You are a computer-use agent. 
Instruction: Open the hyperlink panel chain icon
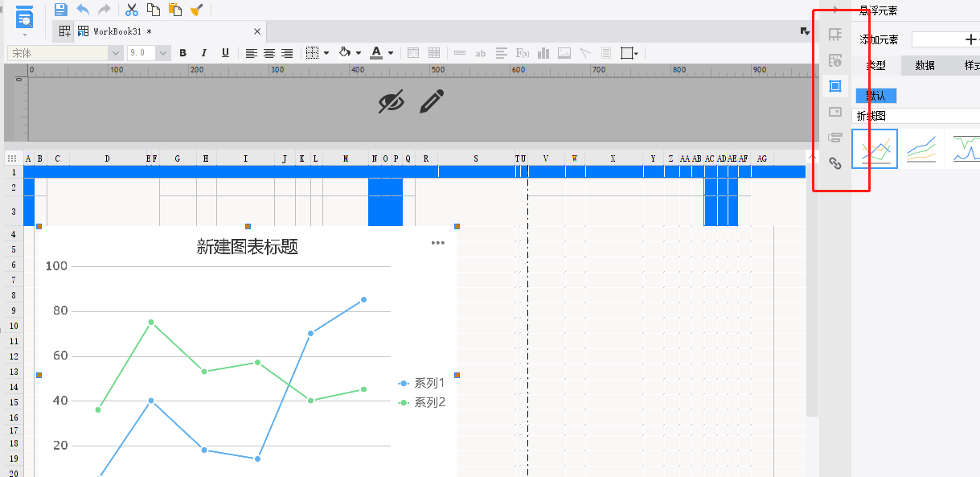pyautogui.click(x=835, y=163)
